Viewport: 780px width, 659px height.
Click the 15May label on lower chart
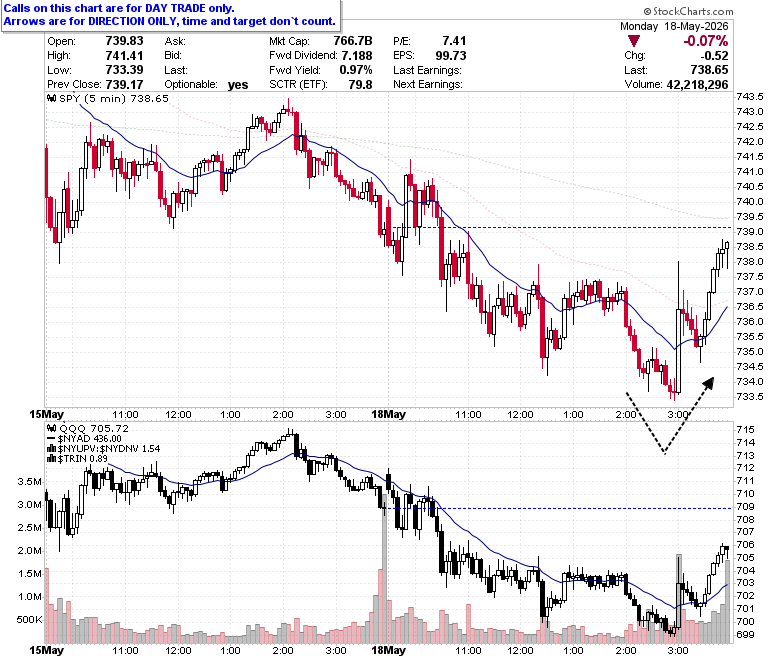tap(46, 650)
